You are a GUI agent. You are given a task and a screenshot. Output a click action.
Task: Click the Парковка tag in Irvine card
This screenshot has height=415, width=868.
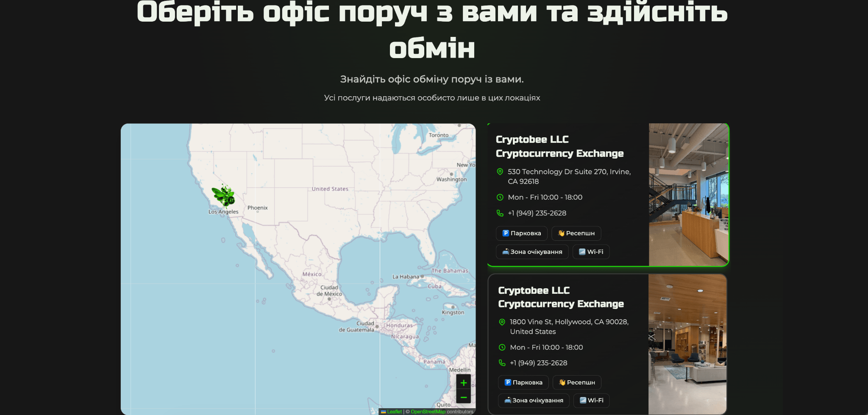521,233
